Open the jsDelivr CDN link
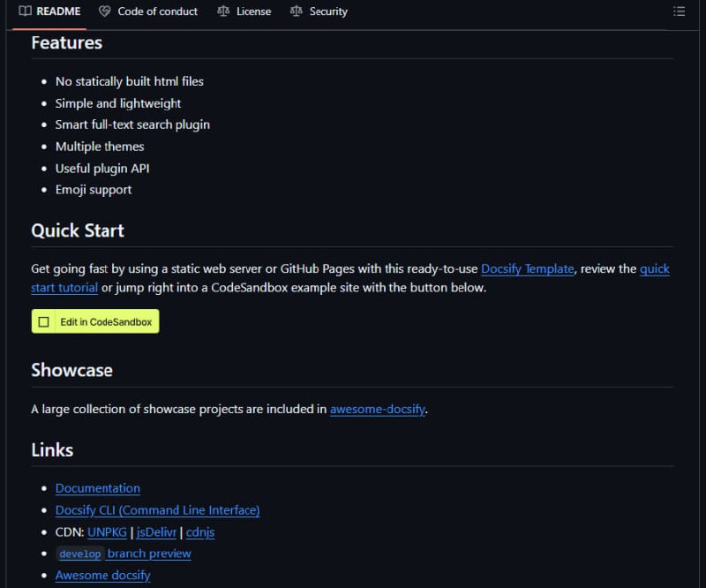The width and height of the screenshot is (706, 588). [x=156, y=532]
